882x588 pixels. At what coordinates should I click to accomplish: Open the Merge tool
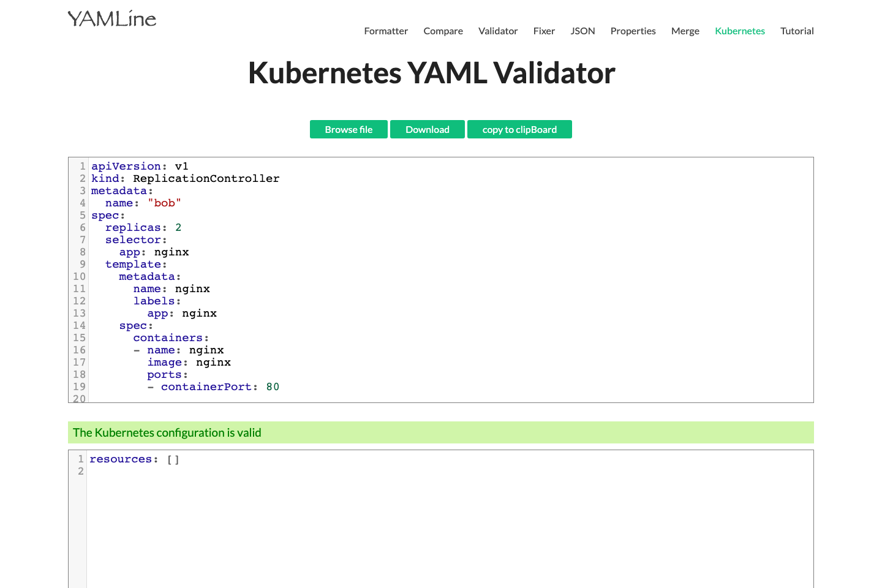(685, 31)
